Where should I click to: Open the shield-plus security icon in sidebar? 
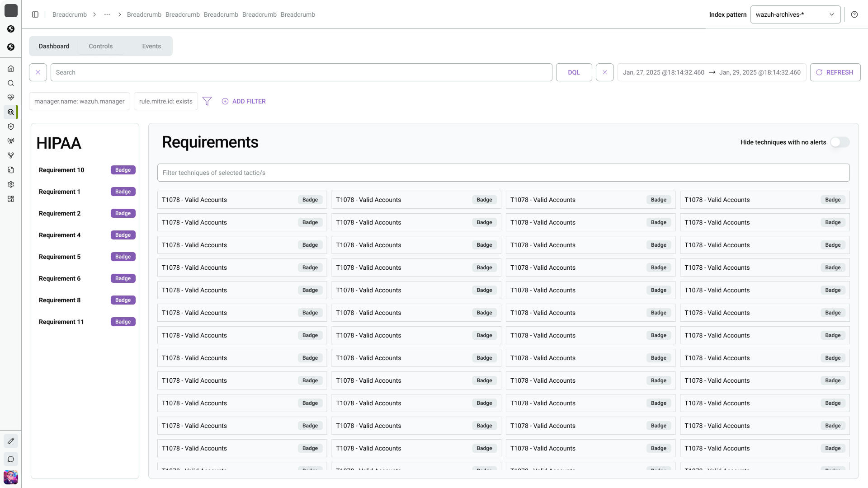(x=11, y=127)
